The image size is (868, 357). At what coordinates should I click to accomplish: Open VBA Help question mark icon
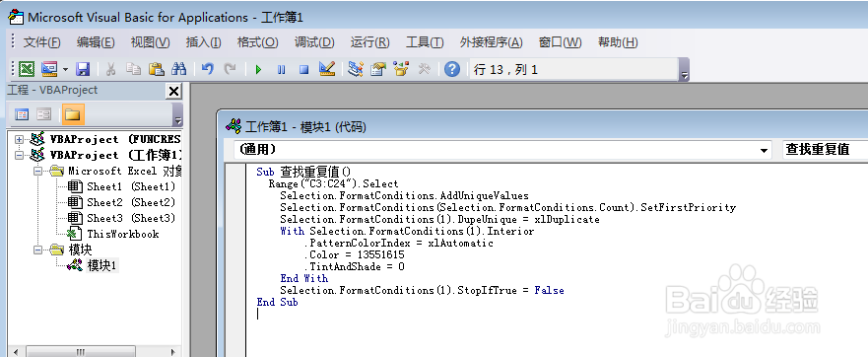[452, 69]
